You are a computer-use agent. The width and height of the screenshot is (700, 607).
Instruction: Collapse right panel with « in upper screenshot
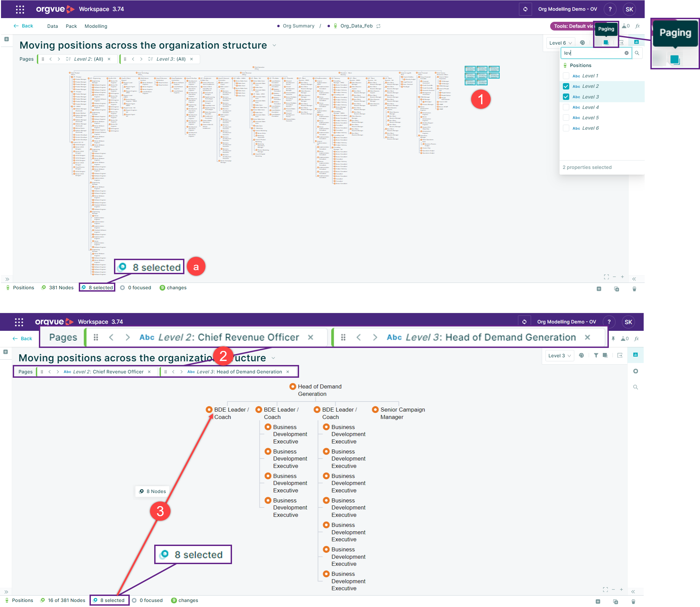pyautogui.click(x=634, y=279)
